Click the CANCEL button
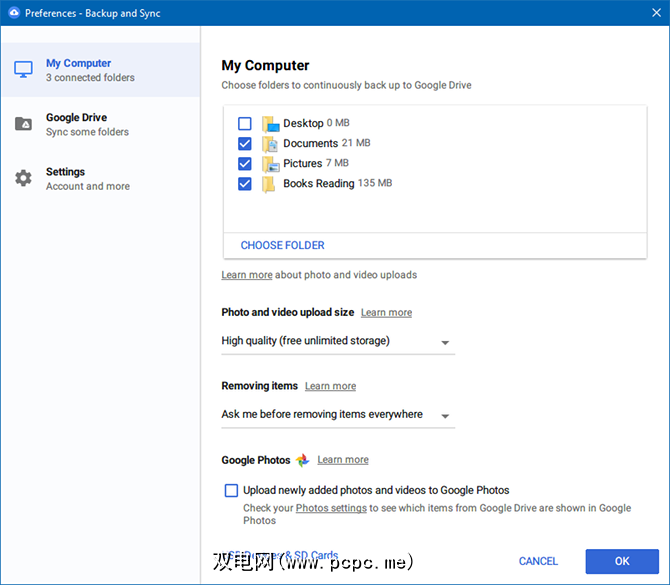This screenshot has height=585, width=670. point(538,561)
